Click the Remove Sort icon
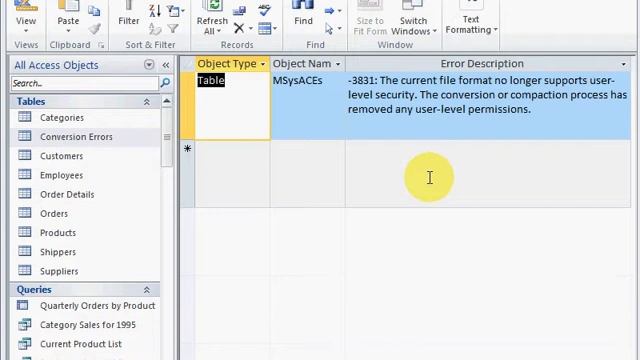The height and width of the screenshot is (360, 640). 155,29
